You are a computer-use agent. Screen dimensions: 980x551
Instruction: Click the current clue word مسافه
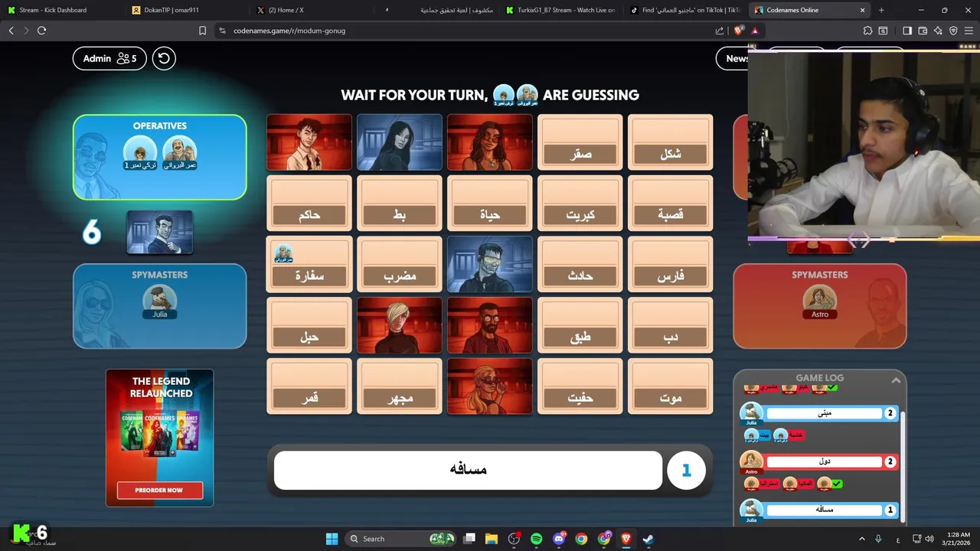[468, 469]
